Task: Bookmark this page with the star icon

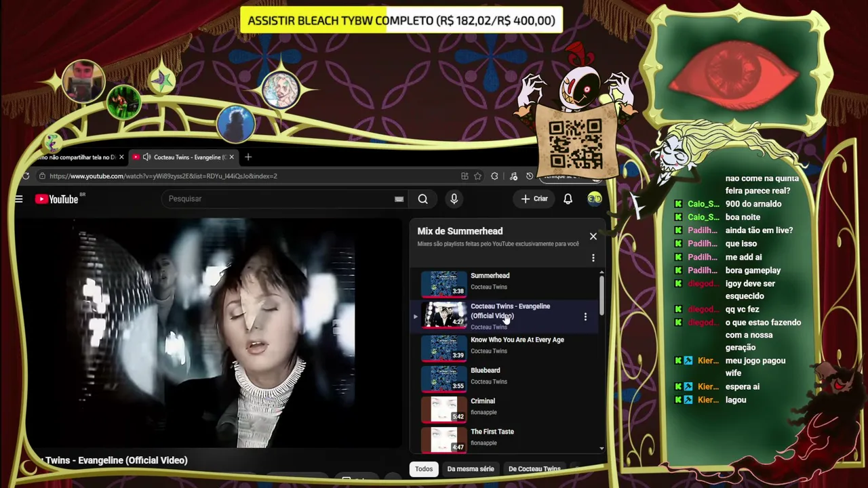Action: coord(478,176)
